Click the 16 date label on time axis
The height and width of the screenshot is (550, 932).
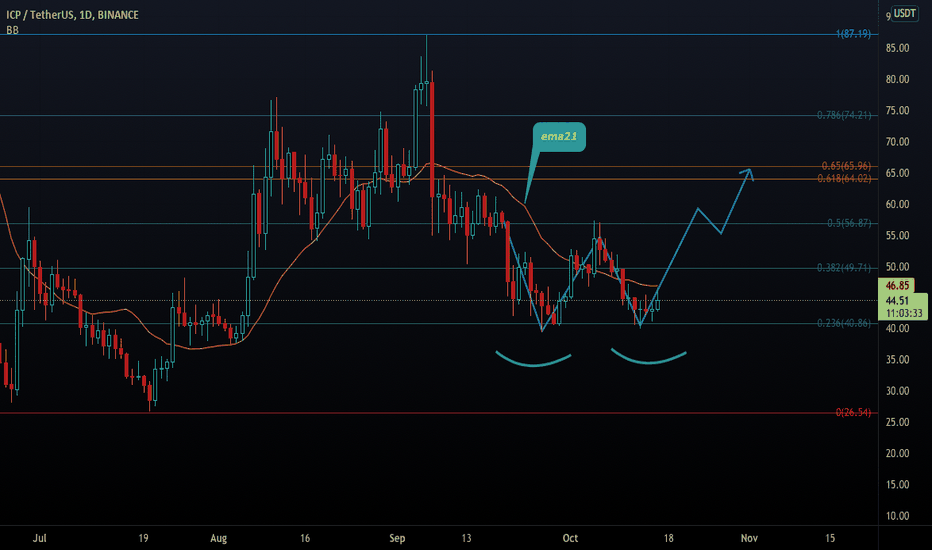(x=305, y=538)
